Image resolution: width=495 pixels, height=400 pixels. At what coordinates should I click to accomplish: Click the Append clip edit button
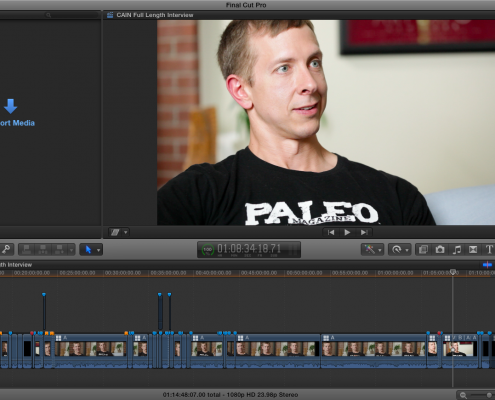tap(59, 249)
